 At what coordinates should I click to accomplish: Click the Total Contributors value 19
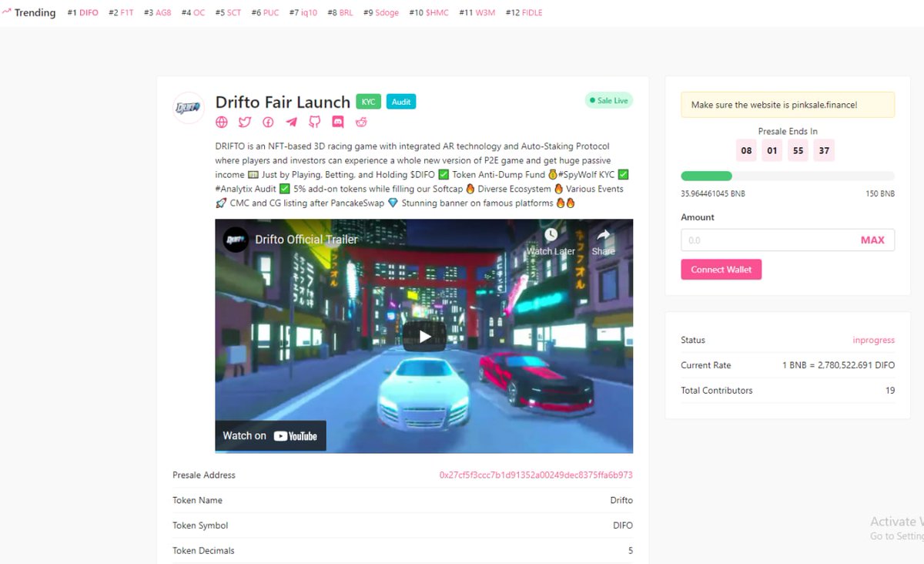tap(890, 391)
